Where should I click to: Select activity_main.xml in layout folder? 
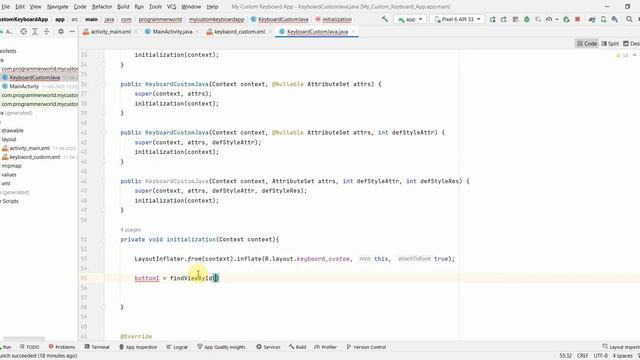(x=29, y=148)
